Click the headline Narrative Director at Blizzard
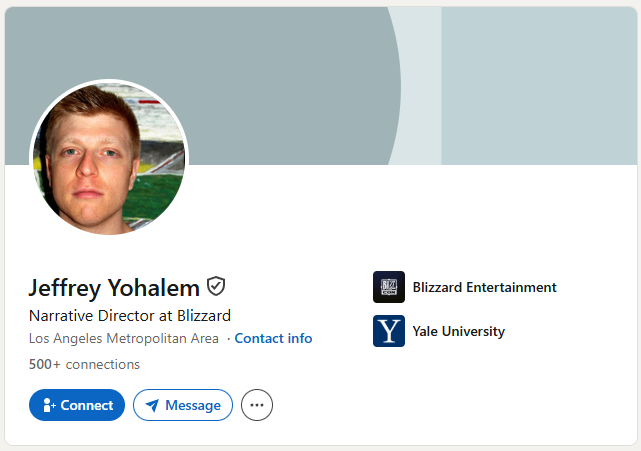The height and width of the screenshot is (451, 641). point(130,316)
